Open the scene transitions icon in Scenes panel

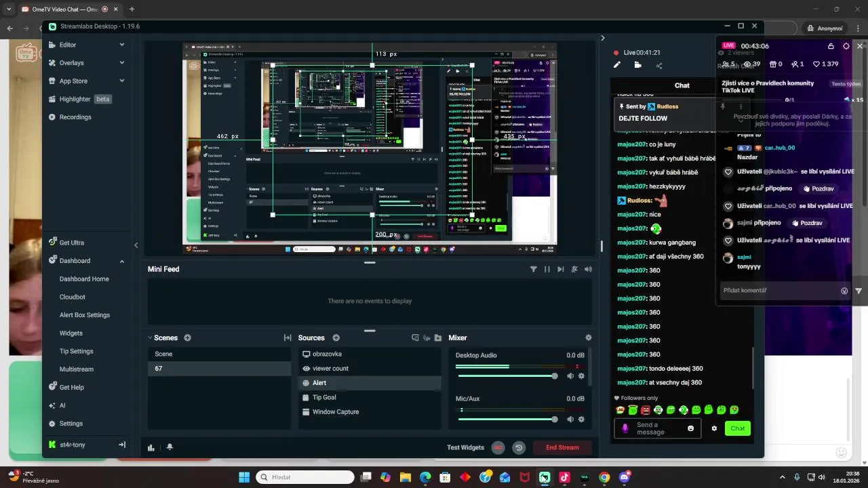(288, 338)
